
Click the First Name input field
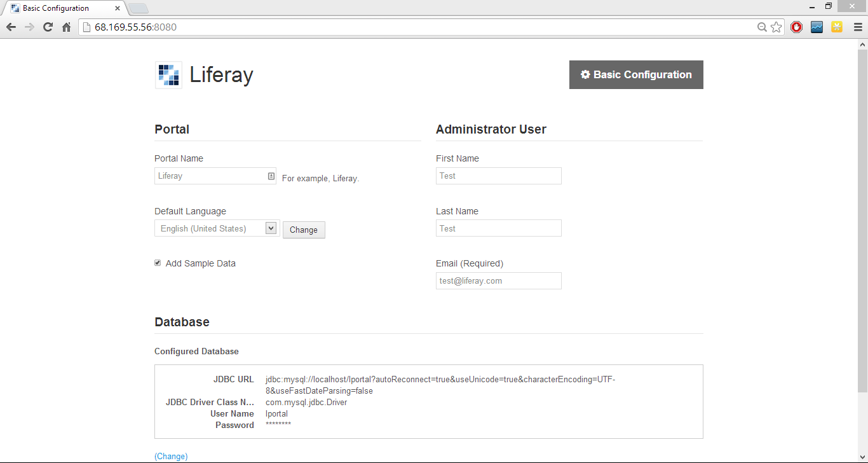point(499,176)
